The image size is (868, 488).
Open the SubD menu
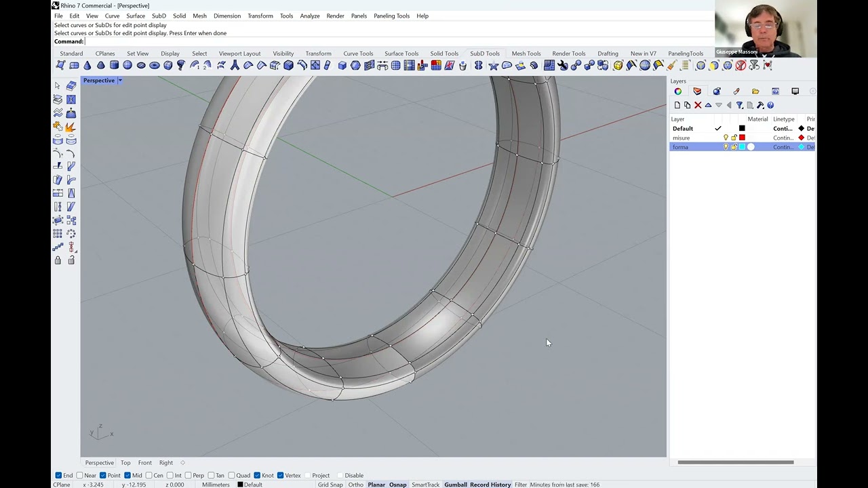tap(159, 16)
